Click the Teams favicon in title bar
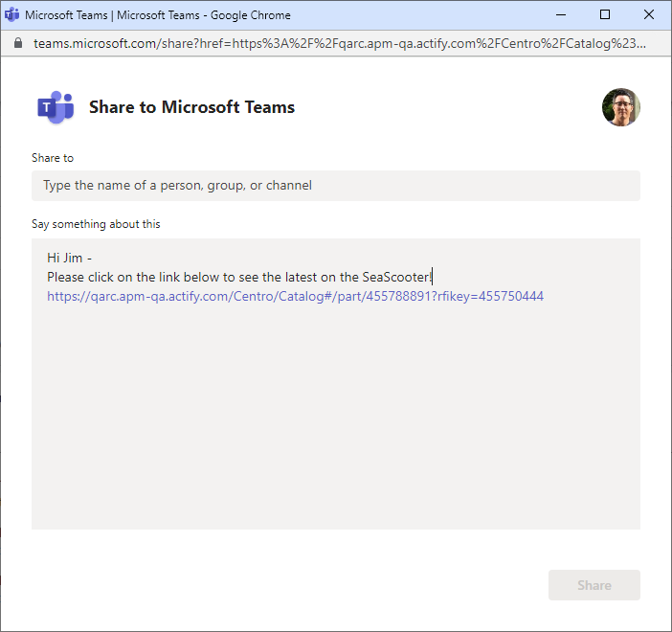Image resolution: width=672 pixels, height=632 pixels. click(x=12, y=15)
